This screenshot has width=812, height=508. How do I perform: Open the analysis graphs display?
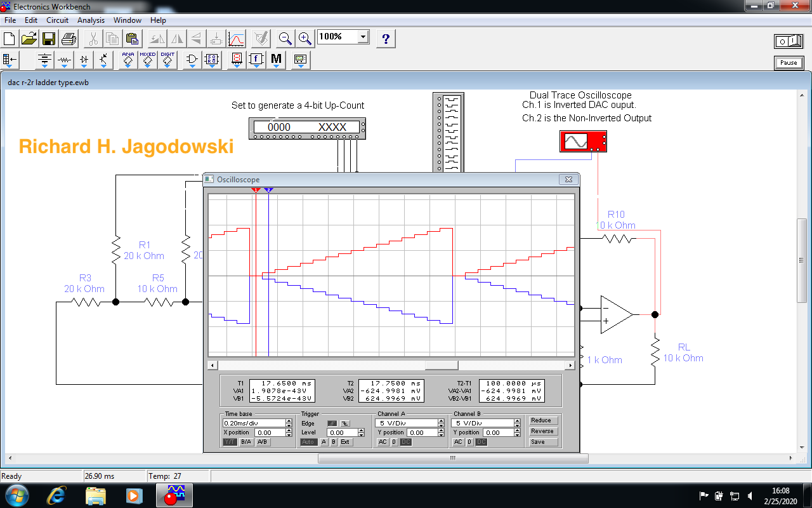point(236,39)
